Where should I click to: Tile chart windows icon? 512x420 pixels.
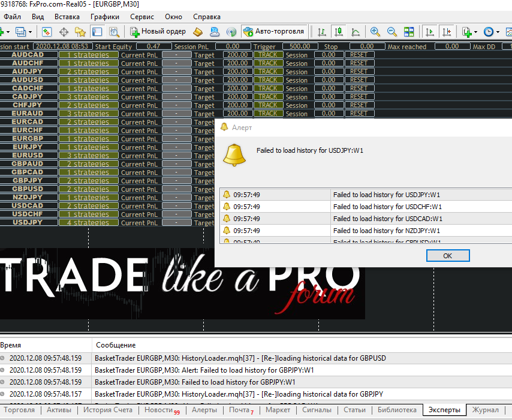[x=408, y=32]
